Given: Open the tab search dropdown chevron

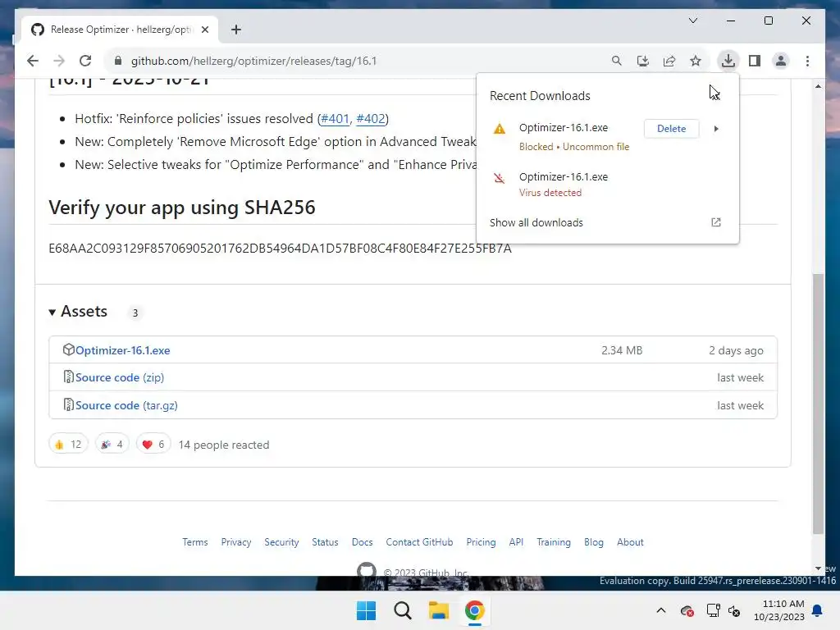Looking at the screenshot, I should pos(692,21).
